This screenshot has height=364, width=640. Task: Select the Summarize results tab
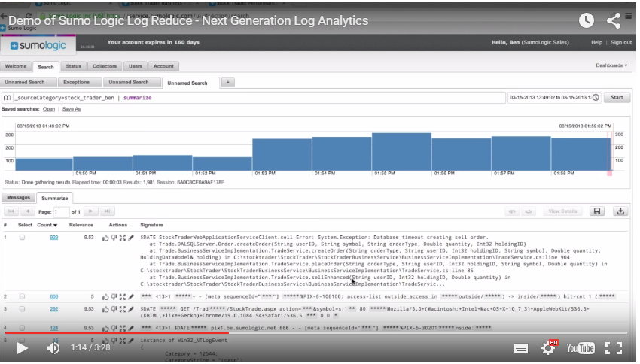55,198
